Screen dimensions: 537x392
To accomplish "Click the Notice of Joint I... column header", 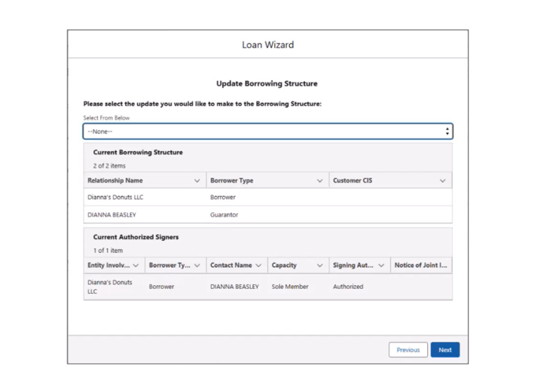I will coord(421,265).
